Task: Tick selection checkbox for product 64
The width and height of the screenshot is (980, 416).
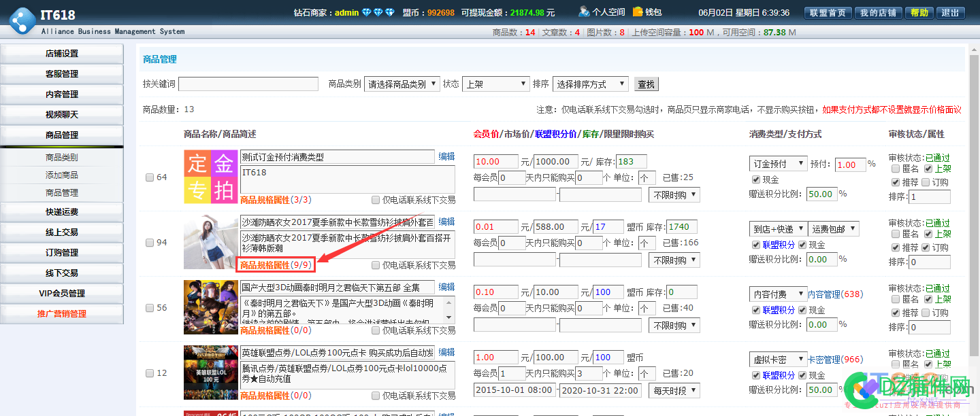Action: point(150,177)
